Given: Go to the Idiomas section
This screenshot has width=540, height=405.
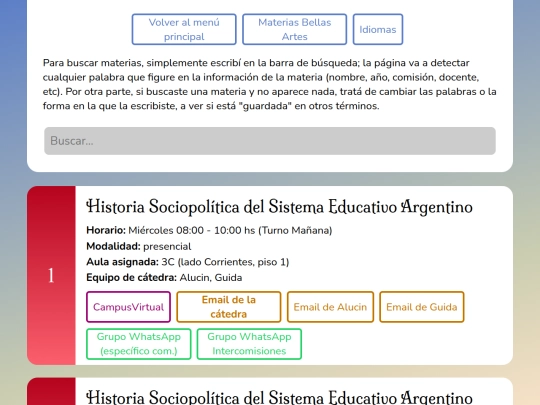Looking at the screenshot, I should [x=378, y=29].
